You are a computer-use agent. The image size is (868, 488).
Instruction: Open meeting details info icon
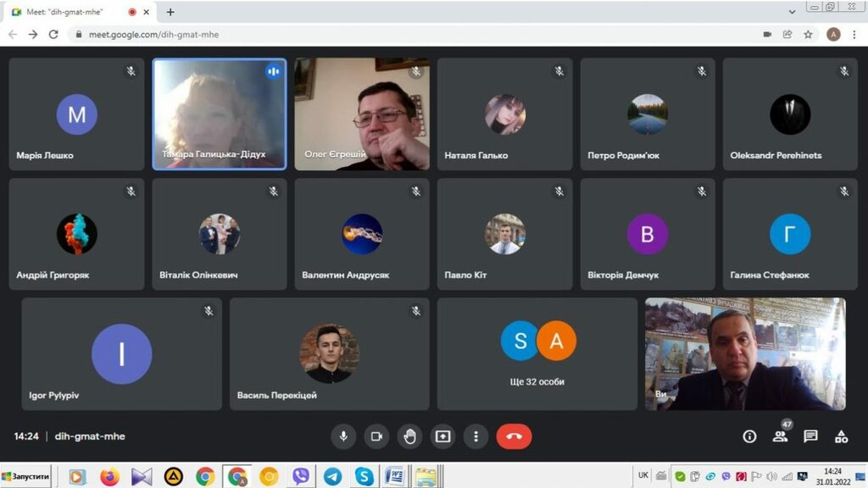[x=749, y=436]
